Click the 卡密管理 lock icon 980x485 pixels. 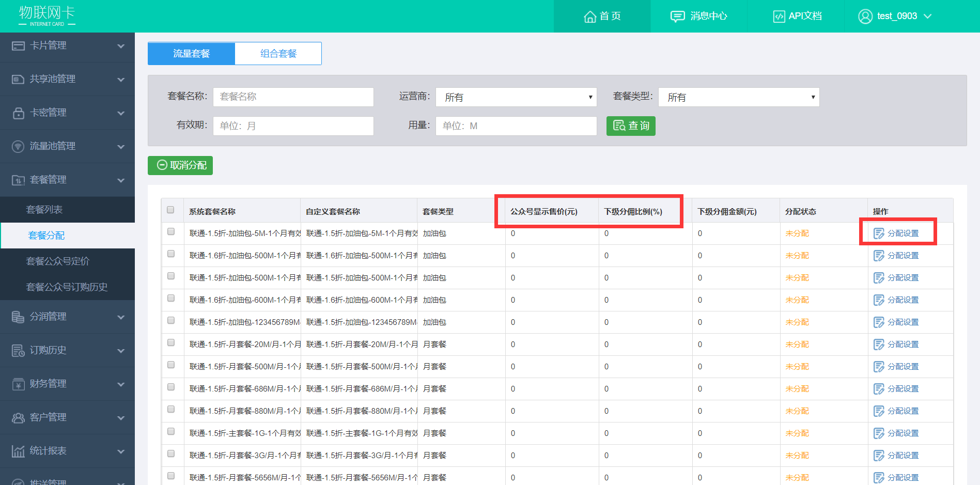coord(18,113)
